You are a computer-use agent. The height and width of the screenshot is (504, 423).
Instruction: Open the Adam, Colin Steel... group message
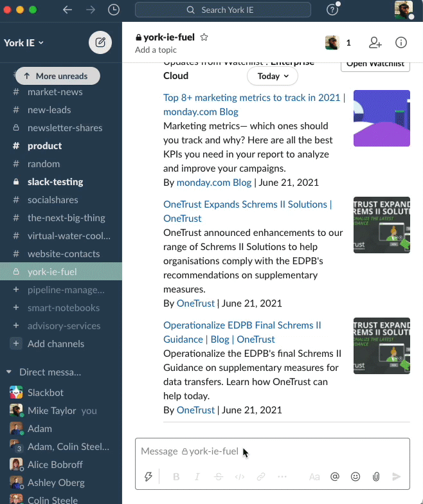(x=61, y=446)
